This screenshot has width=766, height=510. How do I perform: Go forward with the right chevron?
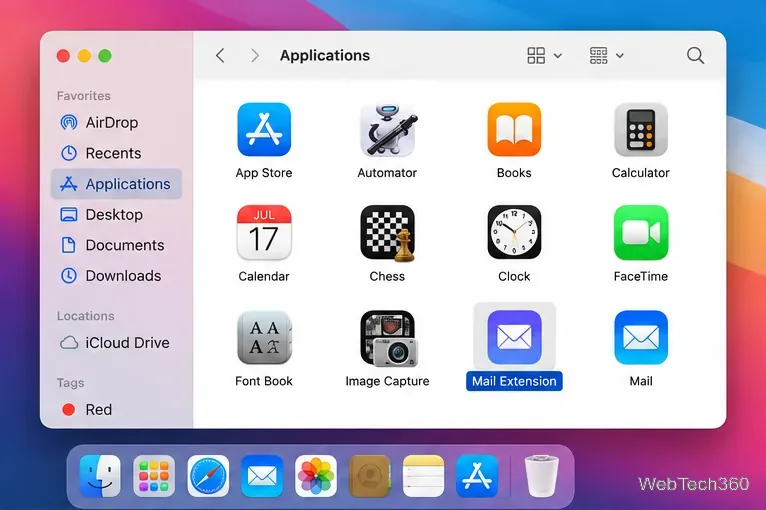[255, 56]
